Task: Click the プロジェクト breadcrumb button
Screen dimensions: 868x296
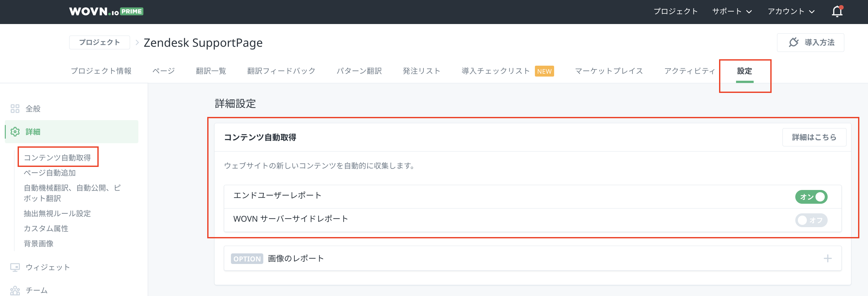Action: pyautogui.click(x=99, y=43)
